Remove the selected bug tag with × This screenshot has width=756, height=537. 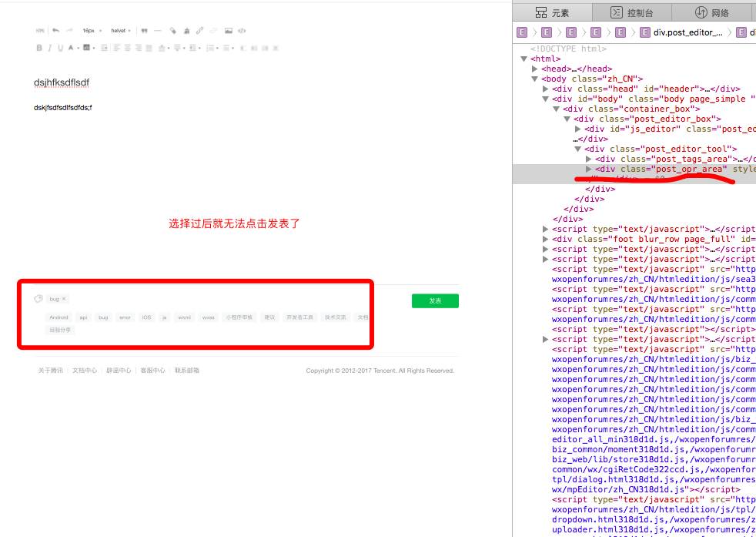click(x=64, y=299)
